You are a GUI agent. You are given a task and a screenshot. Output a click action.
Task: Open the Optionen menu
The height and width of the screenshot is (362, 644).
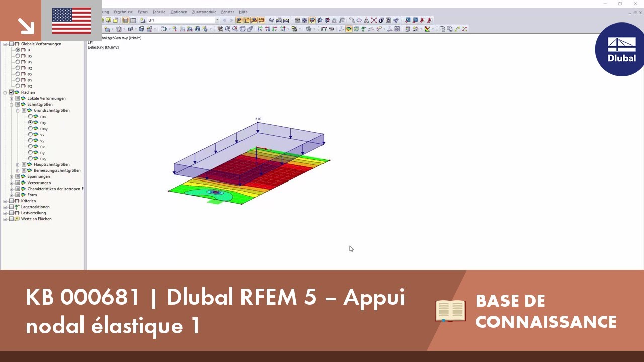(179, 12)
